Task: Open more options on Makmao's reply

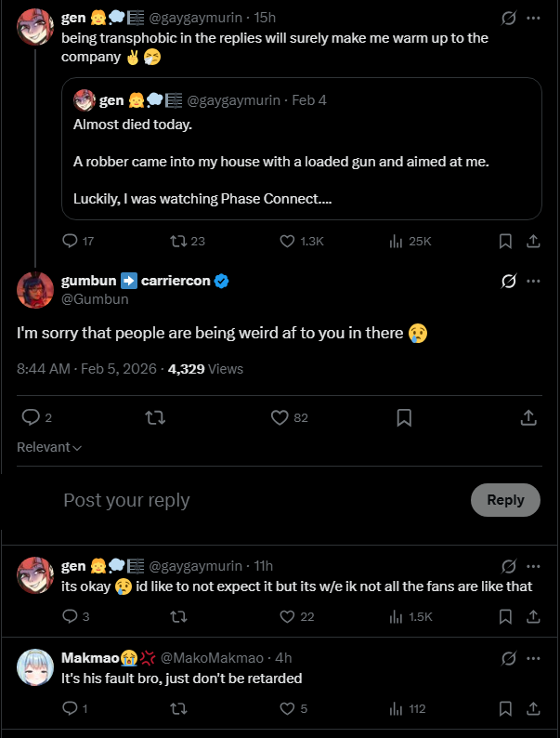Action: pos(533,659)
